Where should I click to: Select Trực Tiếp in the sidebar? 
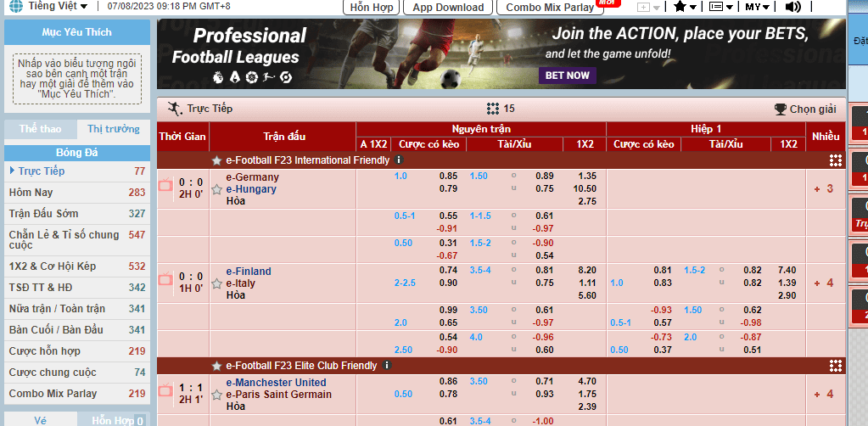[77, 171]
